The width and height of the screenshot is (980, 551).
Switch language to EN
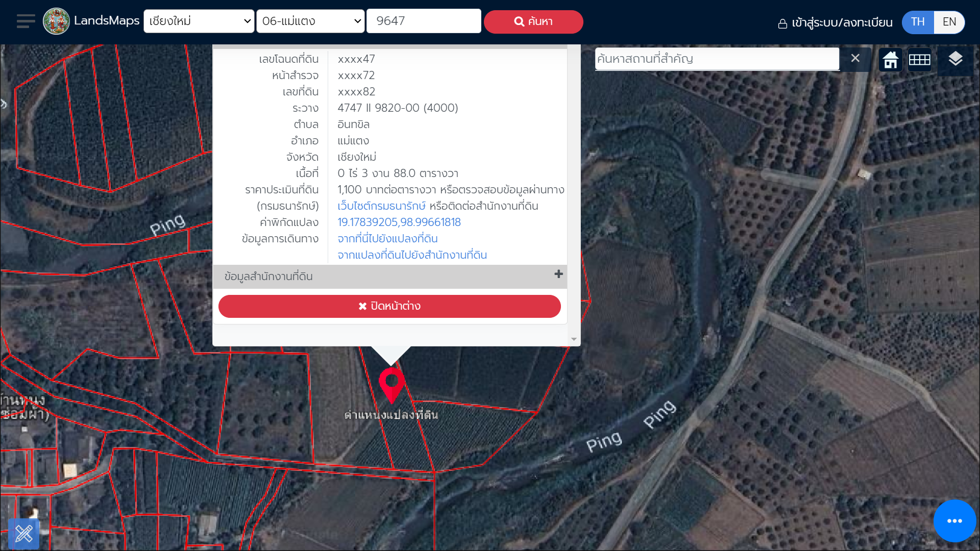pos(949,22)
